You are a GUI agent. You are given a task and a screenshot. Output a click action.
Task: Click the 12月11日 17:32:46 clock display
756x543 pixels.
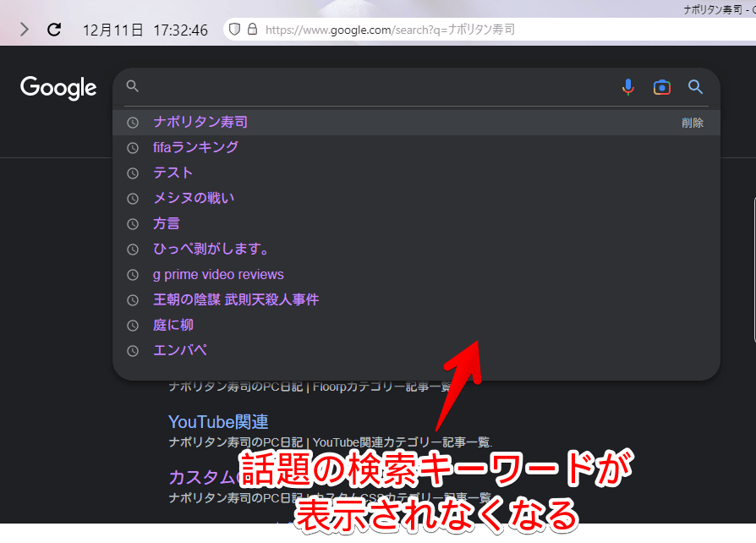click(x=145, y=30)
